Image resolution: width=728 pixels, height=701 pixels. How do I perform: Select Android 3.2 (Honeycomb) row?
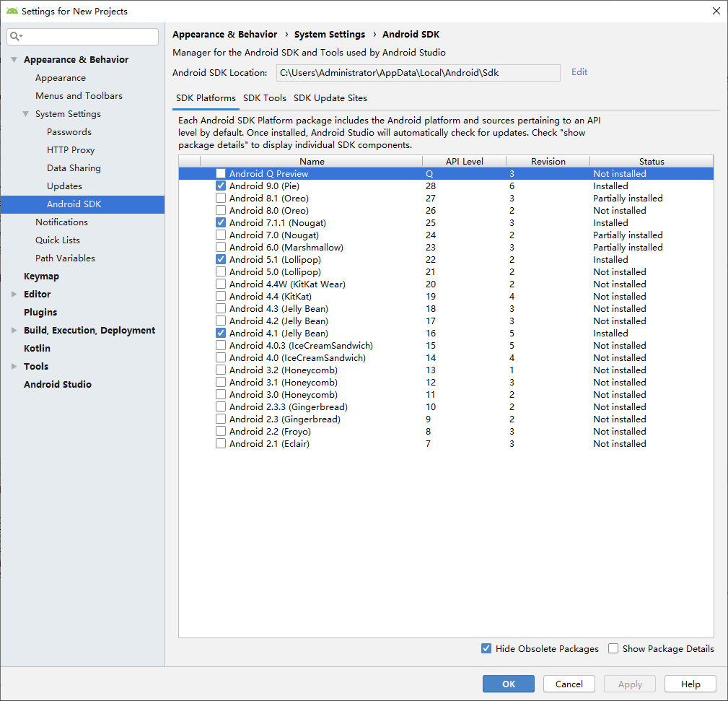click(x=446, y=370)
